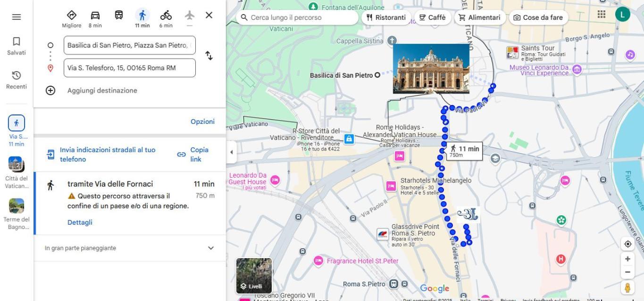Image resolution: width=644 pixels, height=301 pixels.
Task: Zoom in on the map
Action: tap(627, 259)
